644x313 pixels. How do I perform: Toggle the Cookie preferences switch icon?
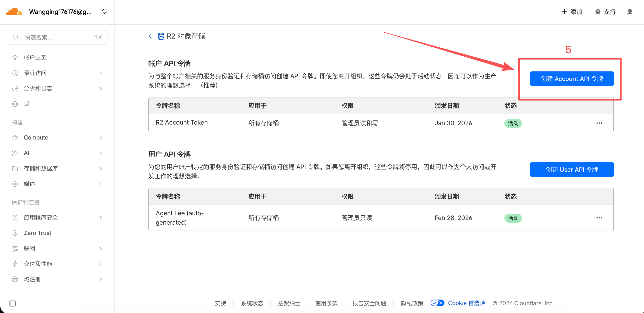(x=437, y=303)
